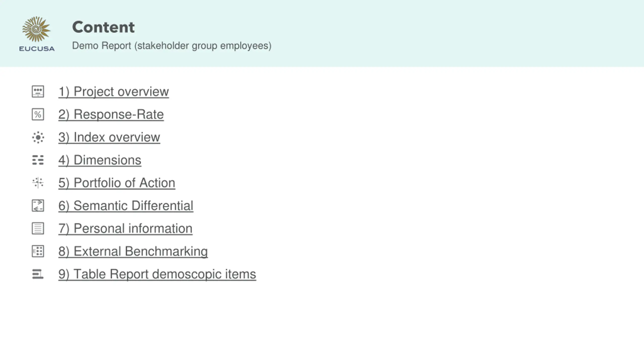This screenshot has height=362, width=644.
Task: Click the Personal information document icon
Action: pyautogui.click(x=38, y=229)
